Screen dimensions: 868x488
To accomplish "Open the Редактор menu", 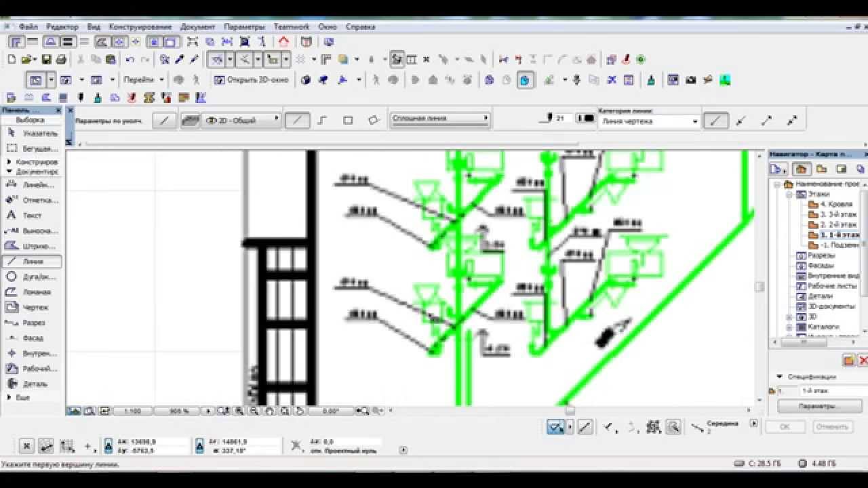I will (62, 27).
